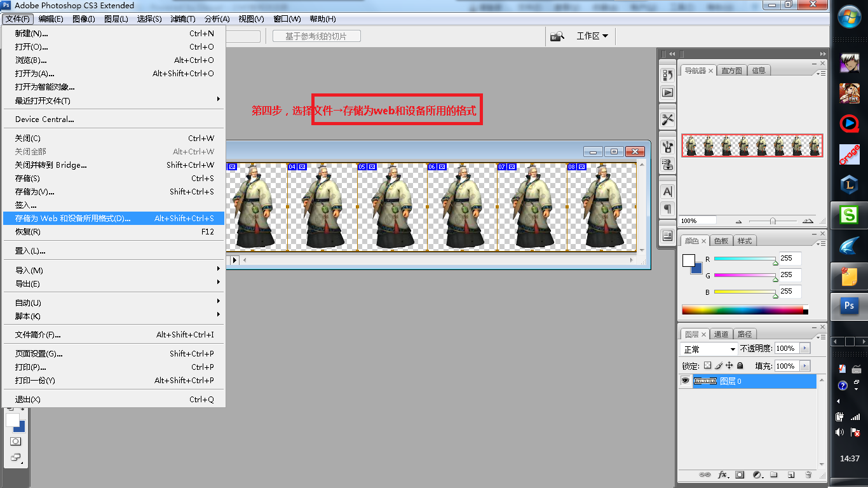Open the Character panel icon

(668, 191)
